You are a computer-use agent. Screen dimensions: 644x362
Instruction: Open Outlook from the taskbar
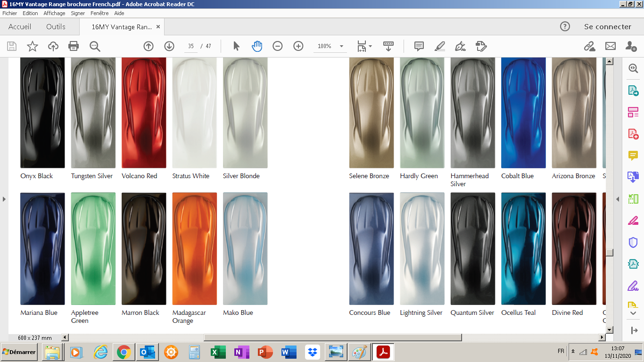[147, 352]
